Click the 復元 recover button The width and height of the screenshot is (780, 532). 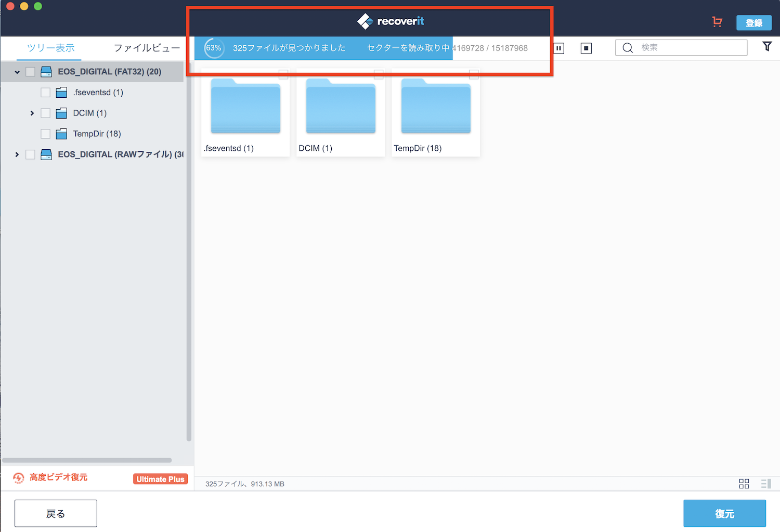(x=725, y=513)
